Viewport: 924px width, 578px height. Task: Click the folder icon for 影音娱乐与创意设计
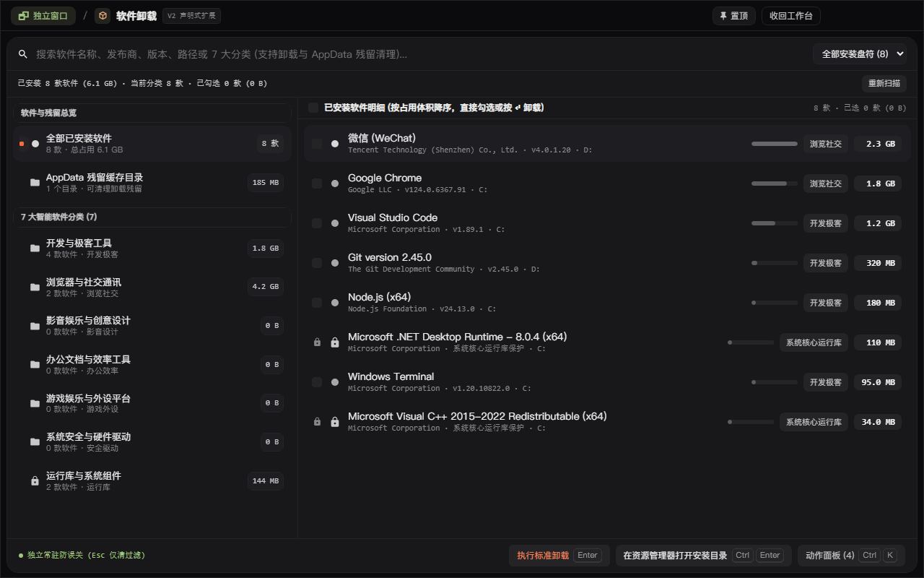pos(35,326)
